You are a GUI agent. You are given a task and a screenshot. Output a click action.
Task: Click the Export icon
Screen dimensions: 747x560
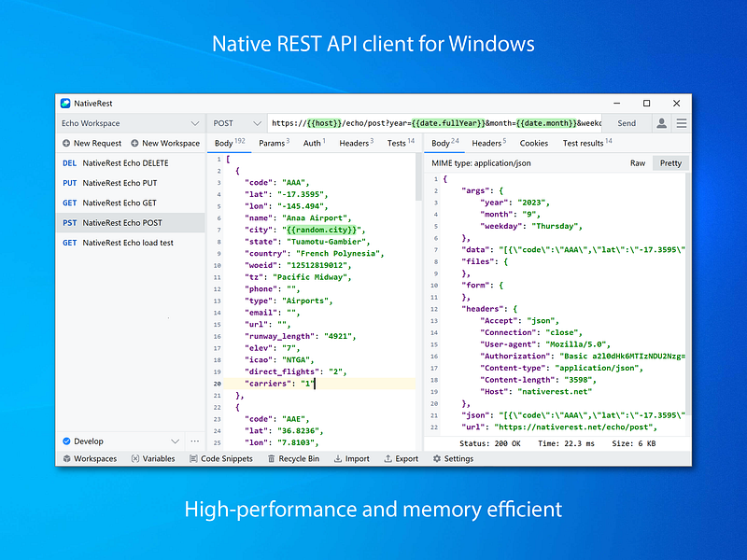click(x=388, y=458)
